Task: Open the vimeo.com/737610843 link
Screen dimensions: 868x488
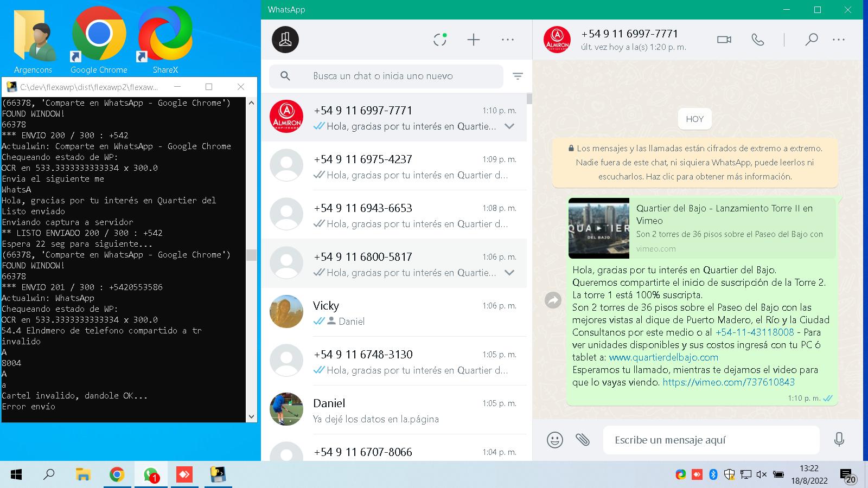Action: pyautogui.click(x=729, y=382)
